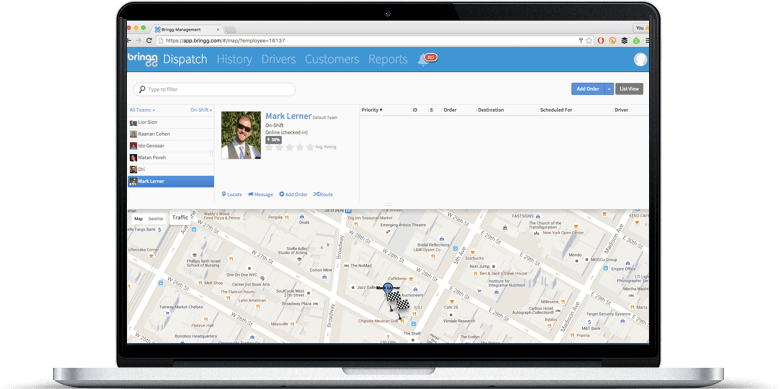Click the Bringg logo
Viewport: 781px width, 389px height.
[142, 59]
